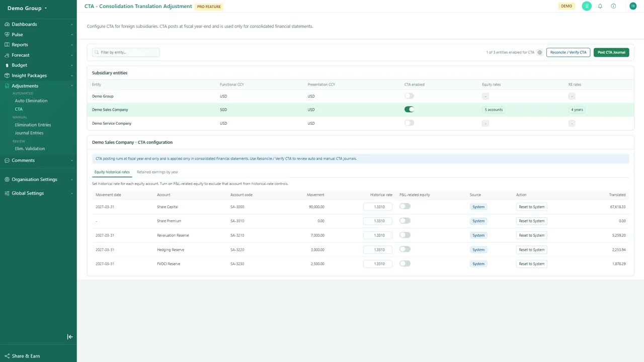The image size is (644, 362).
Task: Enable CTA for Demo Group
Action: 409,96
